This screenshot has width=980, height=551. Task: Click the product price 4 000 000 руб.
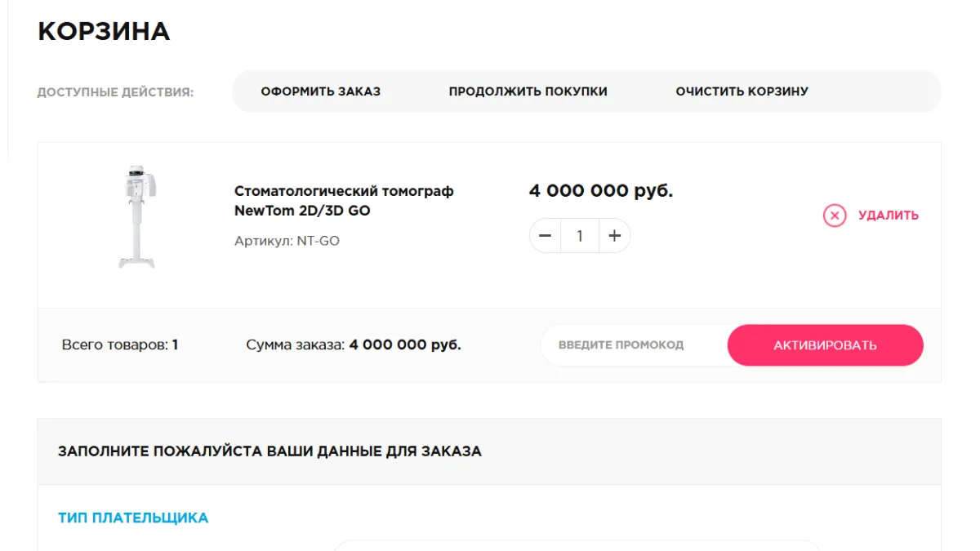tap(601, 191)
